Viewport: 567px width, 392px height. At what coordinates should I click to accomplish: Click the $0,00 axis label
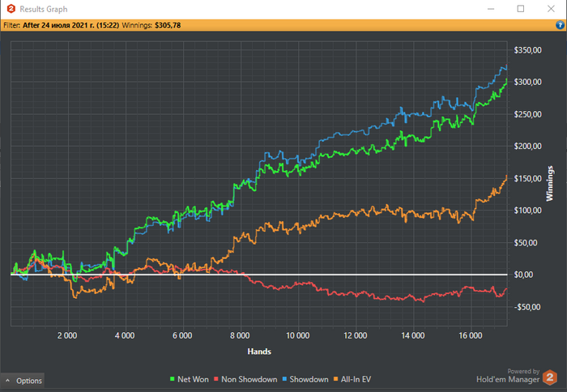pyautogui.click(x=523, y=275)
